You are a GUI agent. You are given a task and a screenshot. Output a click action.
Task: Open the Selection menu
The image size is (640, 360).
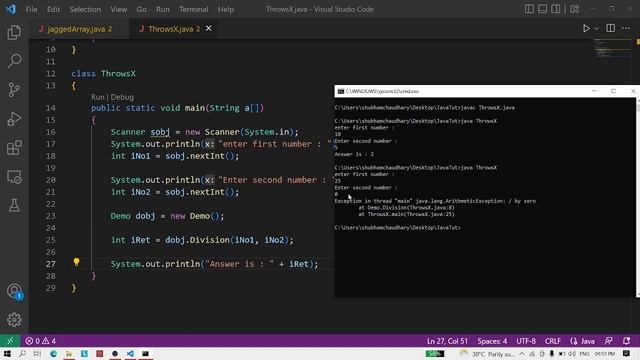coord(85,9)
